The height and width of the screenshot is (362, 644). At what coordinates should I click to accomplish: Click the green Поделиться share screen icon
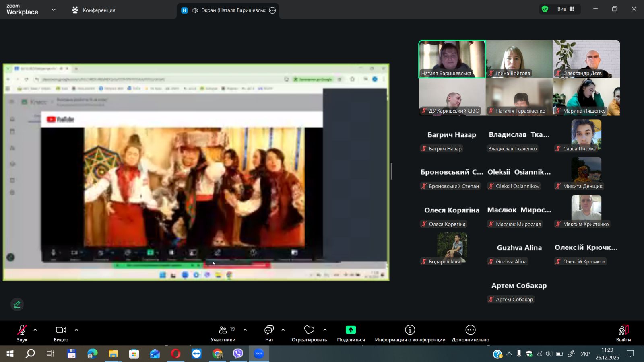[351, 330]
